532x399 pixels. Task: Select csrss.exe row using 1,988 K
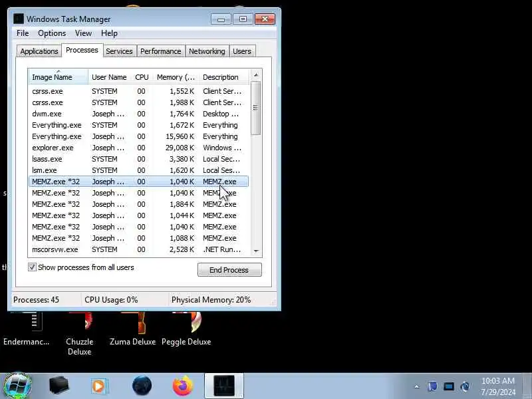click(x=139, y=102)
